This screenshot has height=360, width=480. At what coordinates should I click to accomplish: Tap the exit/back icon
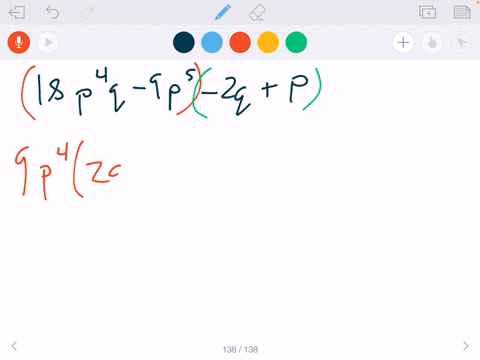coord(17,13)
